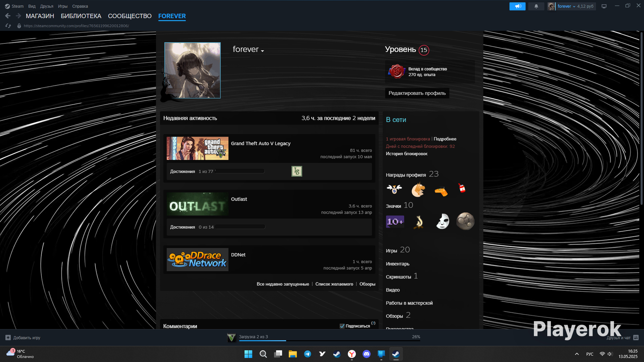Viewport: 644px width, 362px height.
Task: Open File Explorer from the taskbar
Action: (x=293, y=354)
